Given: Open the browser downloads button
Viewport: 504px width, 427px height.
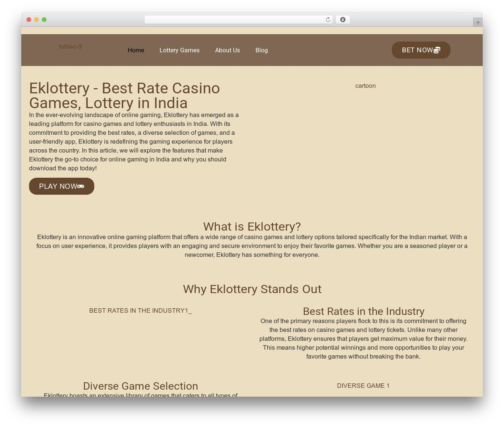Looking at the screenshot, I should tap(343, 20).
